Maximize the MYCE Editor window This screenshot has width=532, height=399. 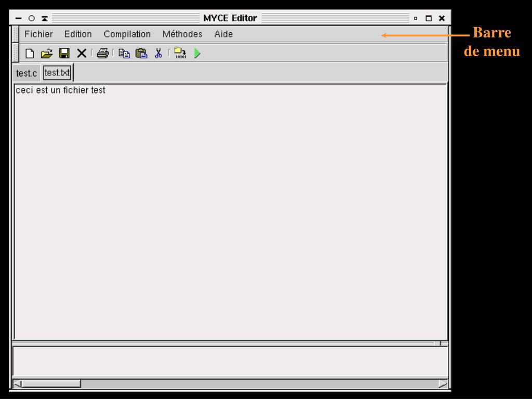pos(429,18)
